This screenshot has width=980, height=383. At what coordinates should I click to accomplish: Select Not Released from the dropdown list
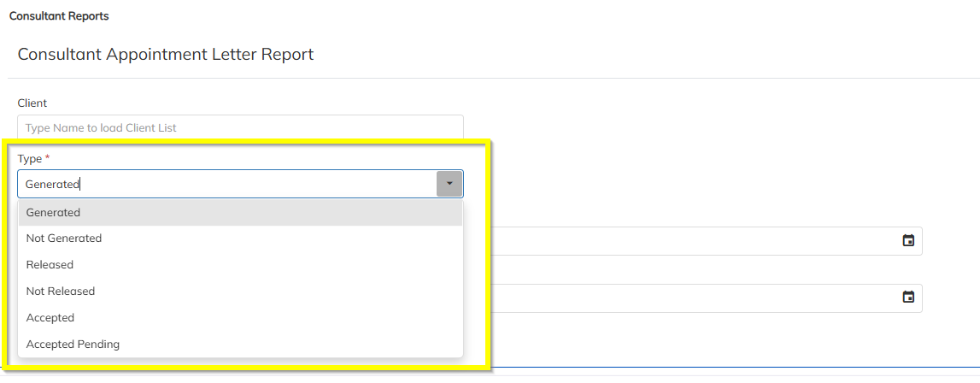(x=61, y=292)
